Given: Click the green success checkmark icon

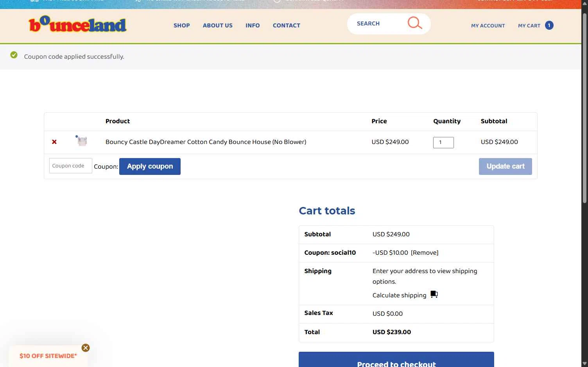Looking at the screenshot, I should [x=14, y=55].
